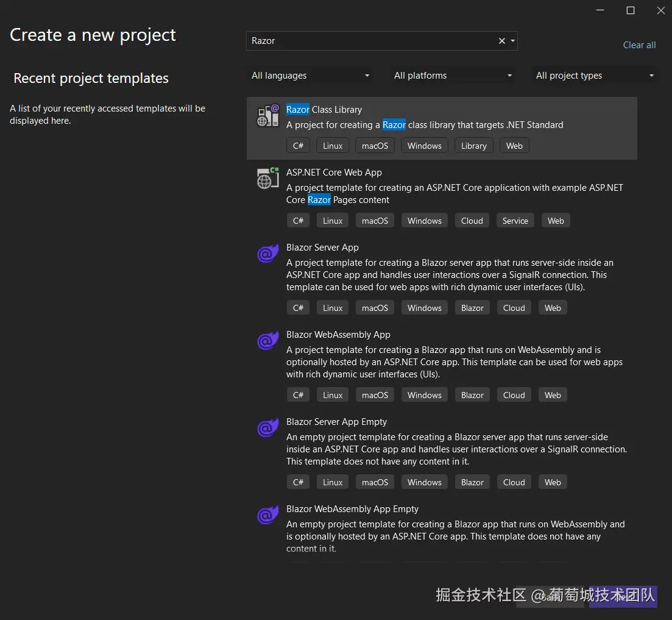Image resolution: width=672 pixels, height=620 pixels.
Task: Select the Blazor WebAssembly App template
Action: 442,365
